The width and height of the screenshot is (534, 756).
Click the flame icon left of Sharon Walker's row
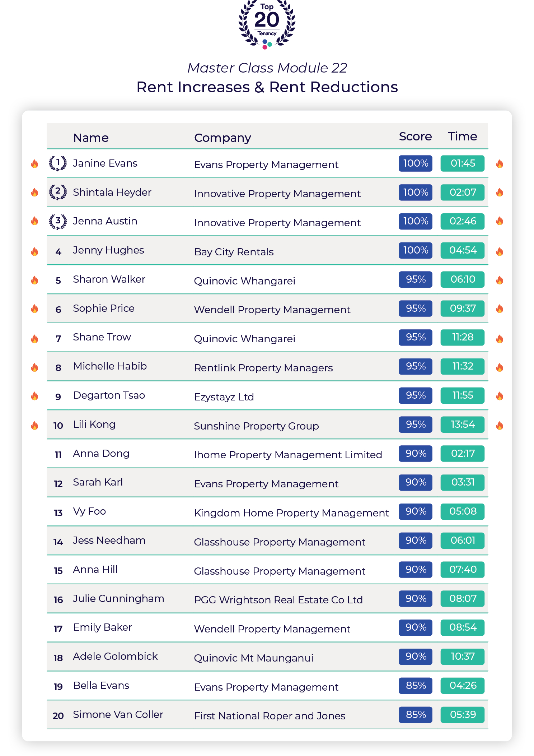point(34,280)
